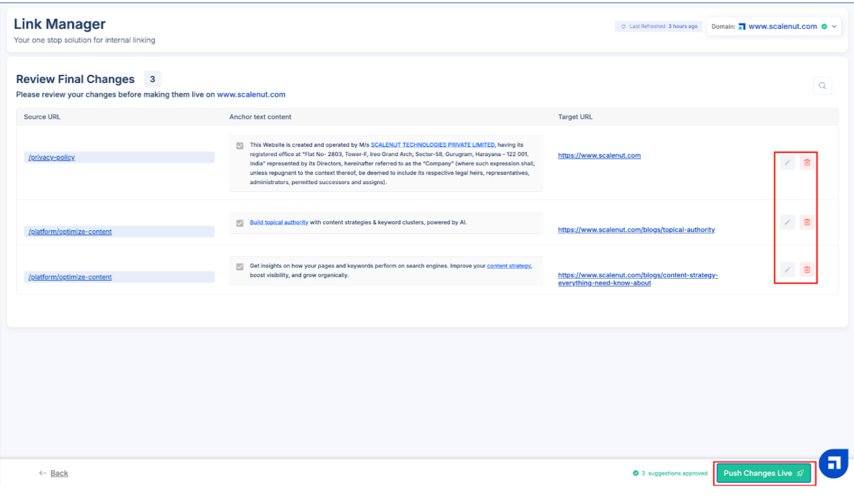Delete the privacy-policy link suggestion

(807, 163)
